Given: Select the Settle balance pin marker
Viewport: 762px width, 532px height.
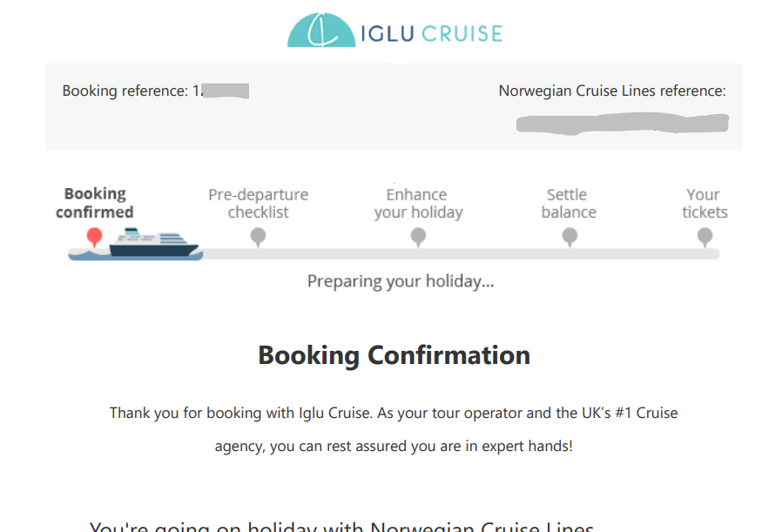Looking at the screenshot, I should [x=570, y=238].
